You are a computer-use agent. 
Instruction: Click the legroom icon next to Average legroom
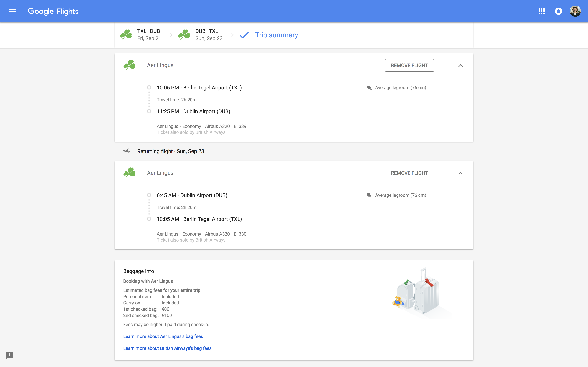point(370,87)
